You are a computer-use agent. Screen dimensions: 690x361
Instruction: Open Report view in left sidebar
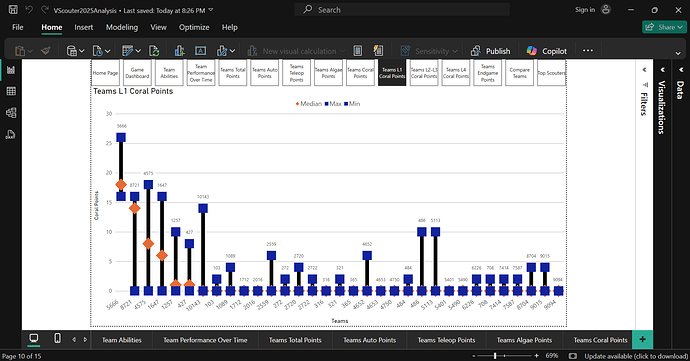click(x=11, y=70)
